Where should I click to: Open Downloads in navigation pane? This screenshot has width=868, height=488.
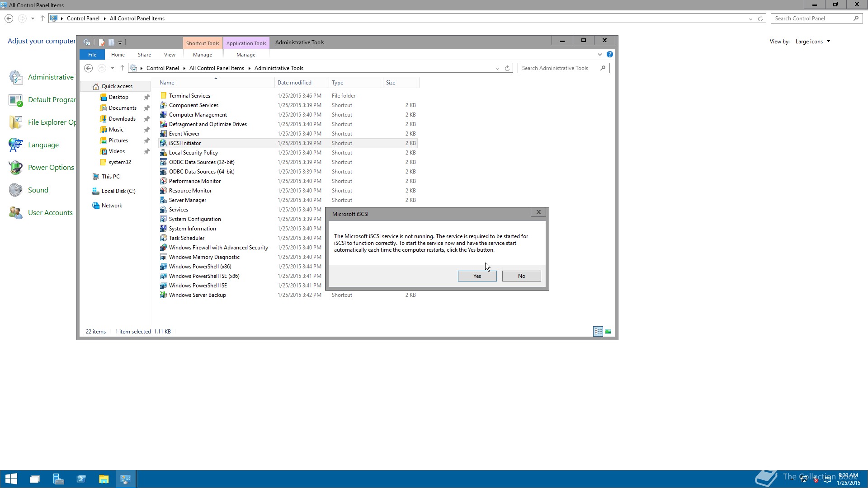[x=122, y=119]
